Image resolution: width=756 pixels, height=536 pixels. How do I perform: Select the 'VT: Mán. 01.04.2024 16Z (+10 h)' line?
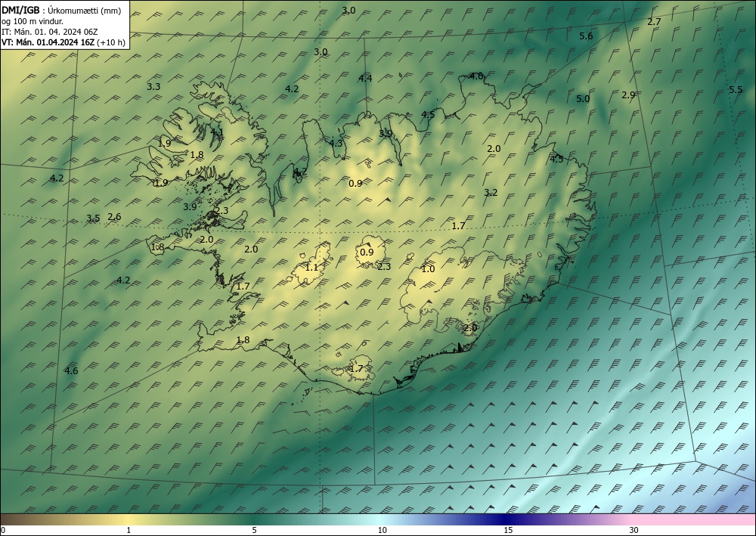64,42
